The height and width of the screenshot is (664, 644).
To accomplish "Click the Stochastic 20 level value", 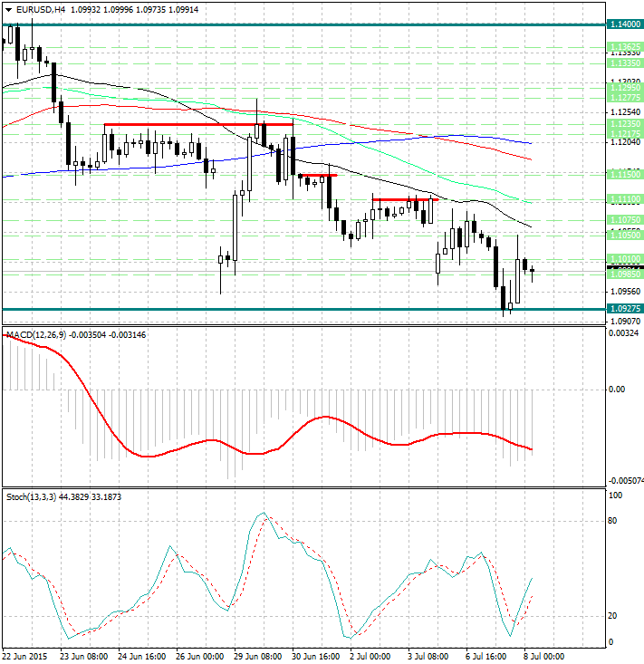I will tap(612, 615).
